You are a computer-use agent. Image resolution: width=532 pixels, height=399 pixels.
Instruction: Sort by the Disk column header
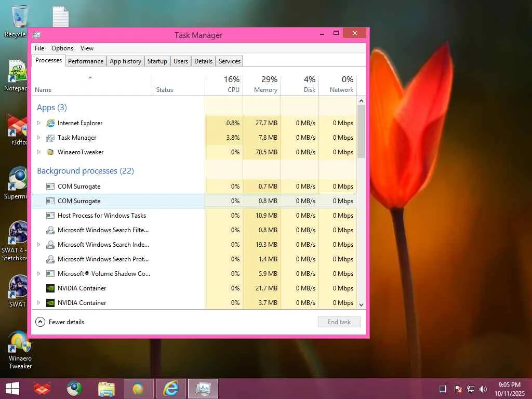(x=300, y=86)
